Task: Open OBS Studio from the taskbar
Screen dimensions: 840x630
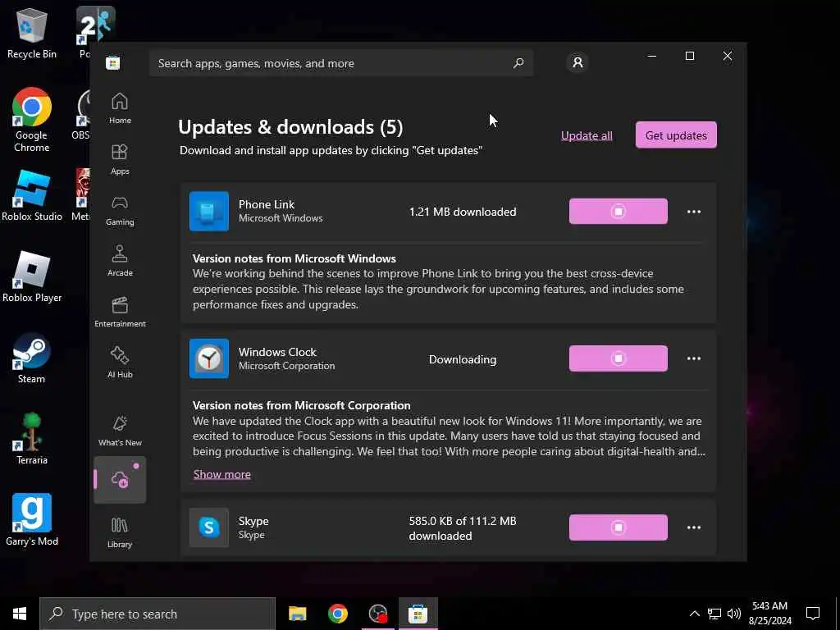Action: point(378,614)
